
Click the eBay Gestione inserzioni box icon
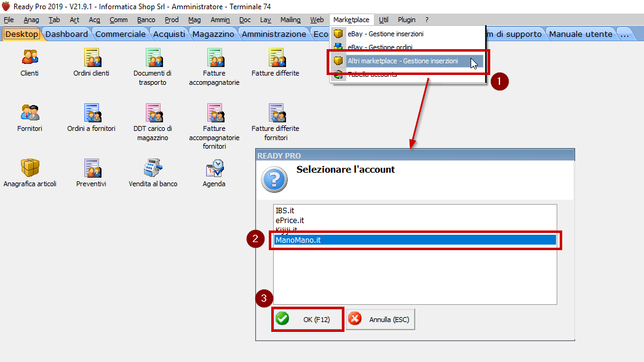(x=338, y=34)
